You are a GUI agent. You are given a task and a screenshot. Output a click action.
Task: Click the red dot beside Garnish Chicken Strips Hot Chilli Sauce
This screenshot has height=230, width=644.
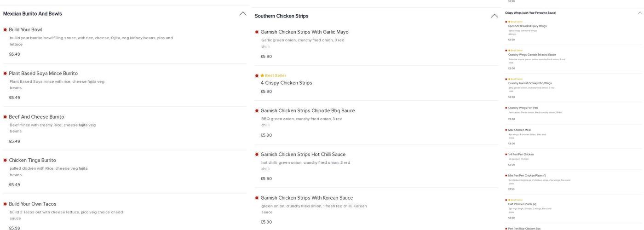click(x=257, y=155)
